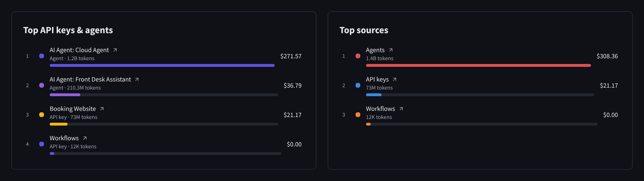Select the yellow usage bar under Booking Website
Image resolution: width=644 pixels, height=181 pixels.
[x=58, y=124]
